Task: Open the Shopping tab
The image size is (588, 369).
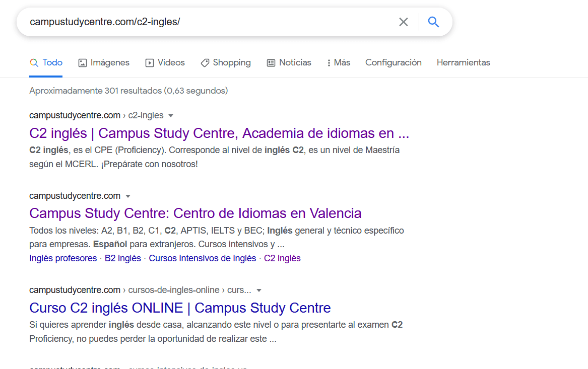Action: [x=226, y=62]
